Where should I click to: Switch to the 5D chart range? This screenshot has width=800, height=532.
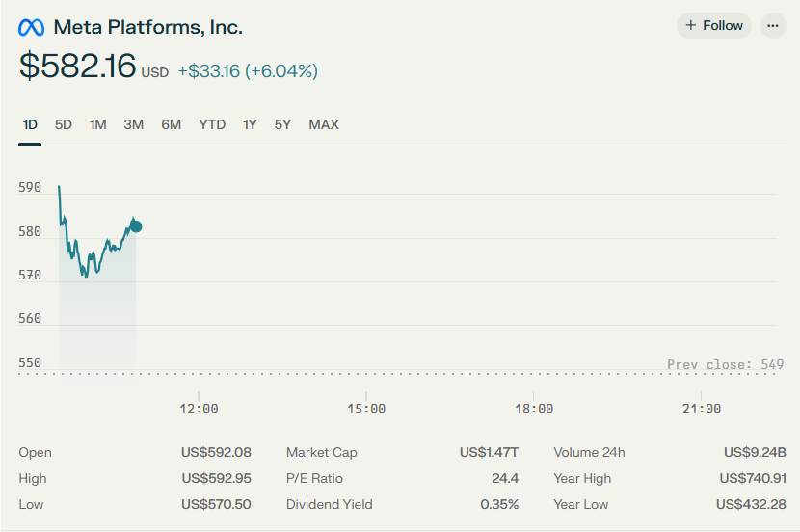(64, 124)
